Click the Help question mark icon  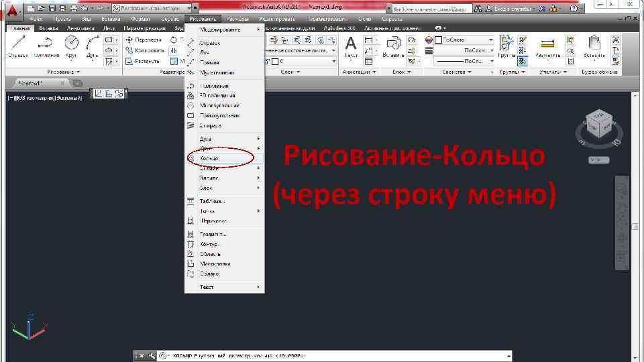574,8
